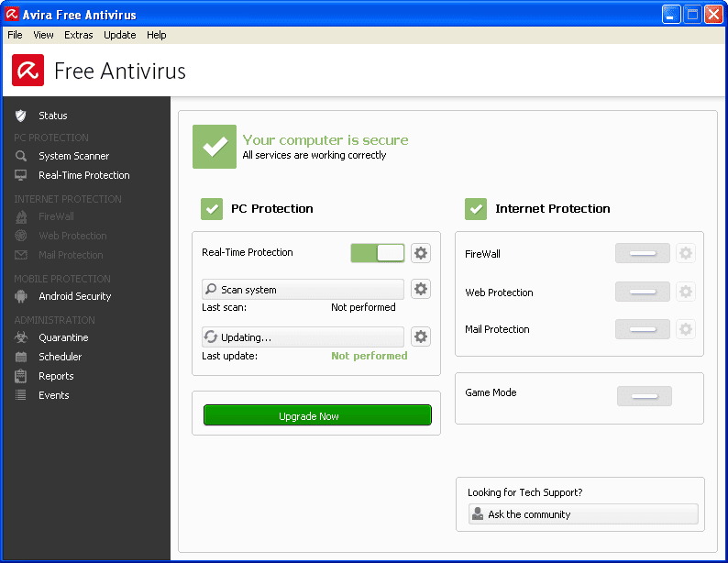Open the File menu

15,35
